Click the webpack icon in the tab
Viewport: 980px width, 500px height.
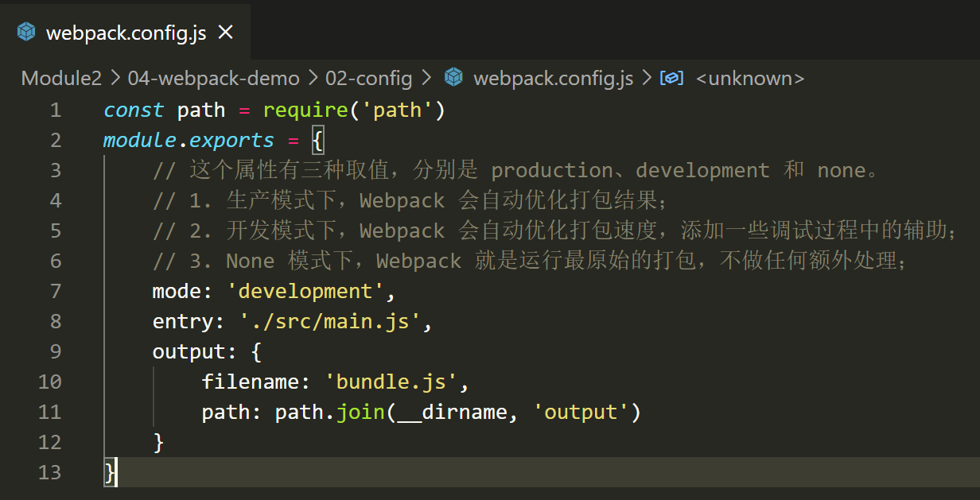point(27,33)
